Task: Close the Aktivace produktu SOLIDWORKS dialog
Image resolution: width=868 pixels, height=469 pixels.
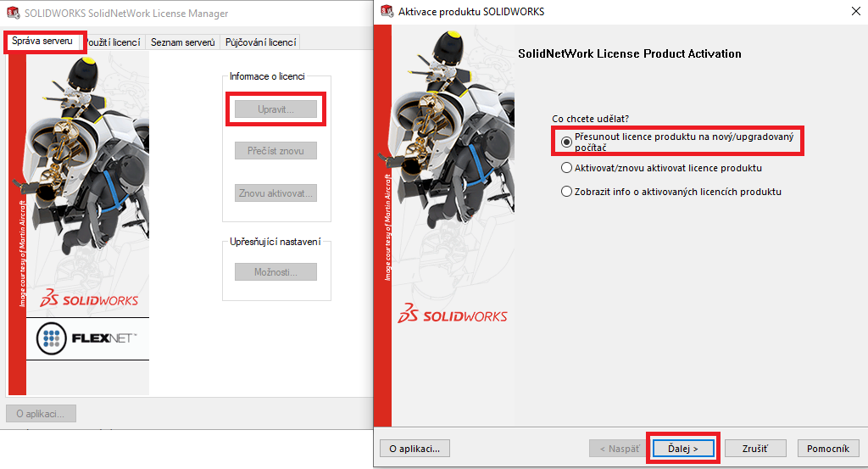Action: click(855, 11)
